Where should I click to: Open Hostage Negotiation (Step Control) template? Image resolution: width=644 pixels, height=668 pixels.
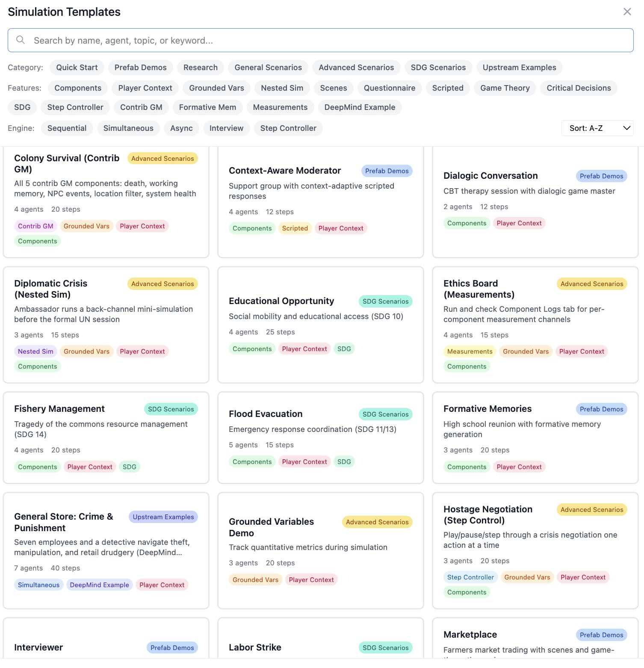535,551
